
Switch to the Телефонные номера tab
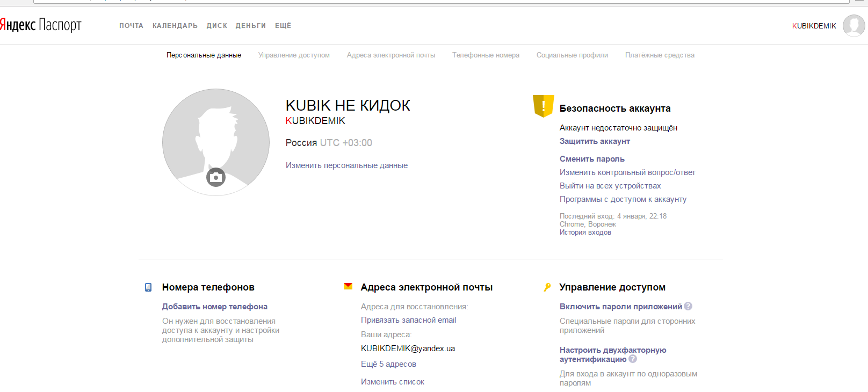486,55
